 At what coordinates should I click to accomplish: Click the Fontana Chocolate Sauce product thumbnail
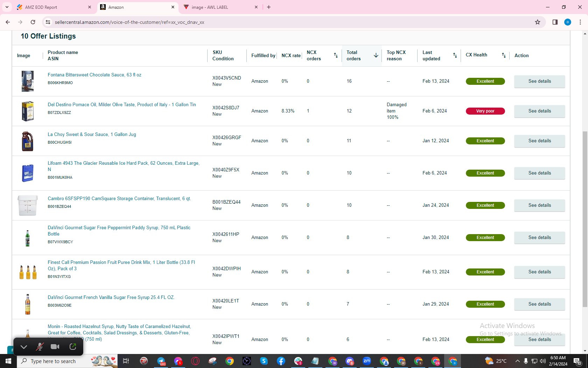click(28, 81)
